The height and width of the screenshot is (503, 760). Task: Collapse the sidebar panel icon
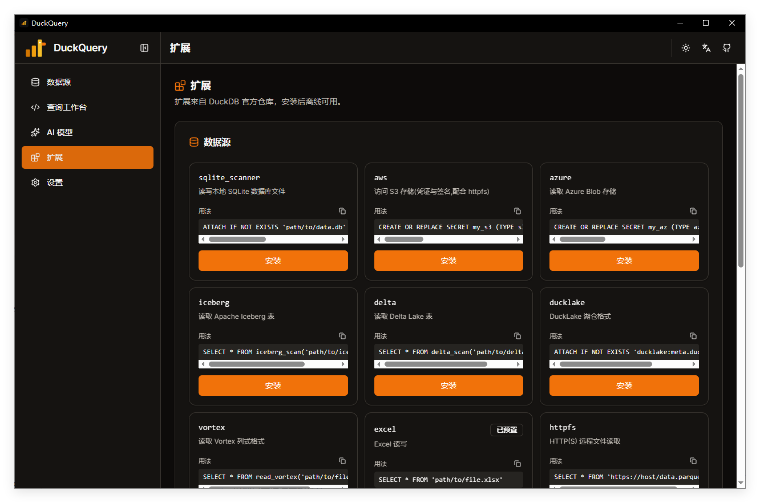coord(144,48)
